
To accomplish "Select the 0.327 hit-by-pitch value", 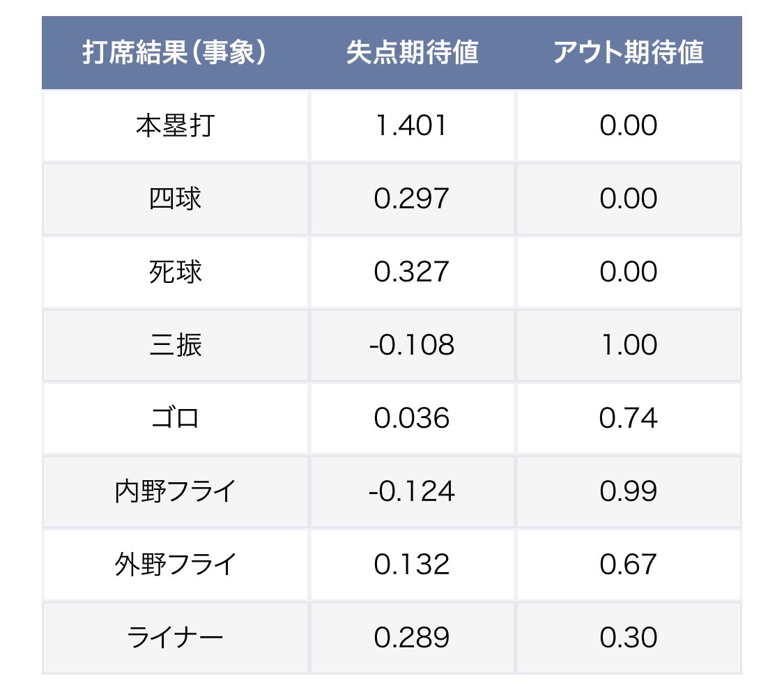I will pyautogui.click(x=412, y=272).
